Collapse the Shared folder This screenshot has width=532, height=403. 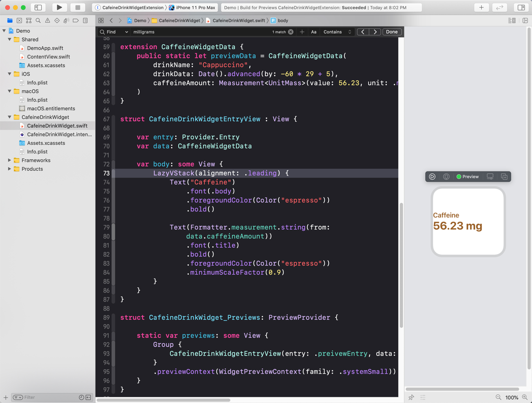click(9, 39)
